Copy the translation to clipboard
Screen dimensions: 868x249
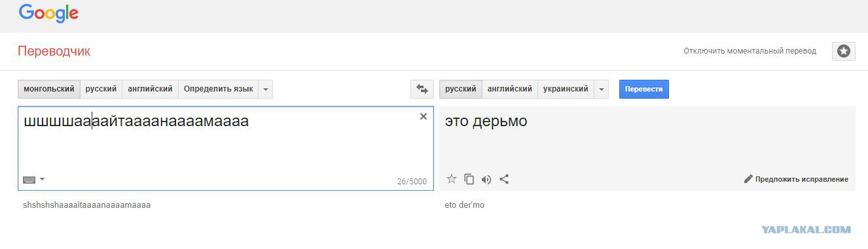[x=469, y=179]
